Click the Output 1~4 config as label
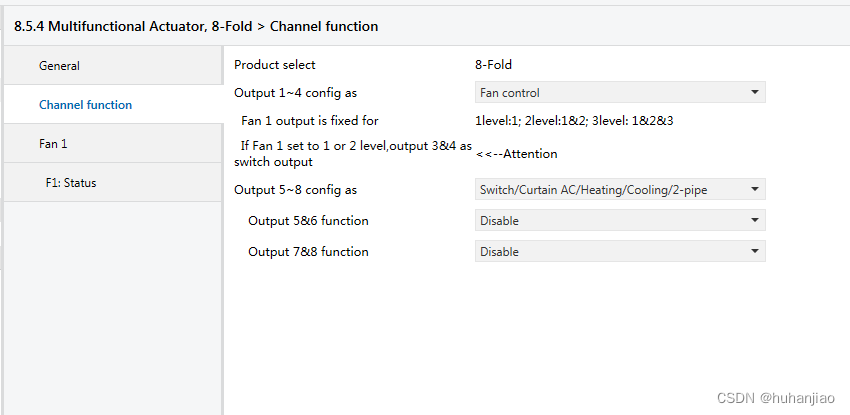850x415 pixels. coord(296,93)
